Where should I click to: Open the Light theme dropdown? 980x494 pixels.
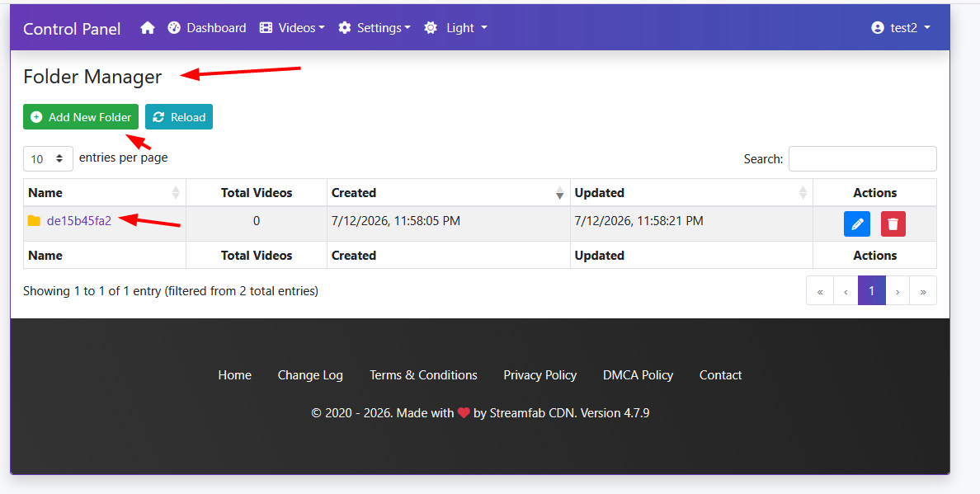click(455, 28)
